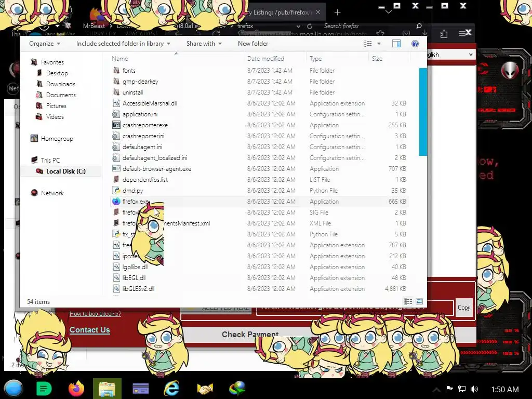Screen dimensions: 532x399
Task: Open Firefox extensions puzzle icon
Action: click(x=444, y=34)
